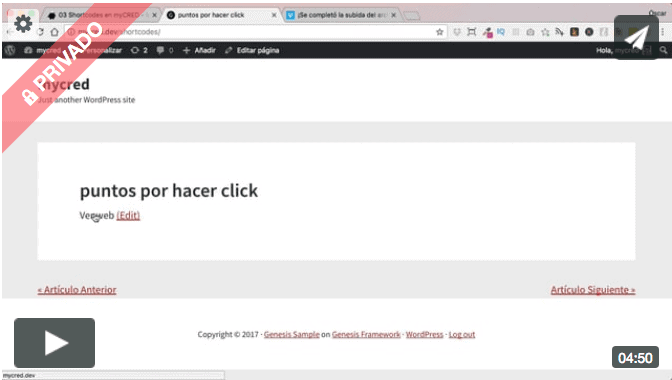Image resolution: width=672 pixels, height=380 pixels.
Task: Close the '03 Shortcodes en myCRED' tab
Action: (x=155, y=15)
